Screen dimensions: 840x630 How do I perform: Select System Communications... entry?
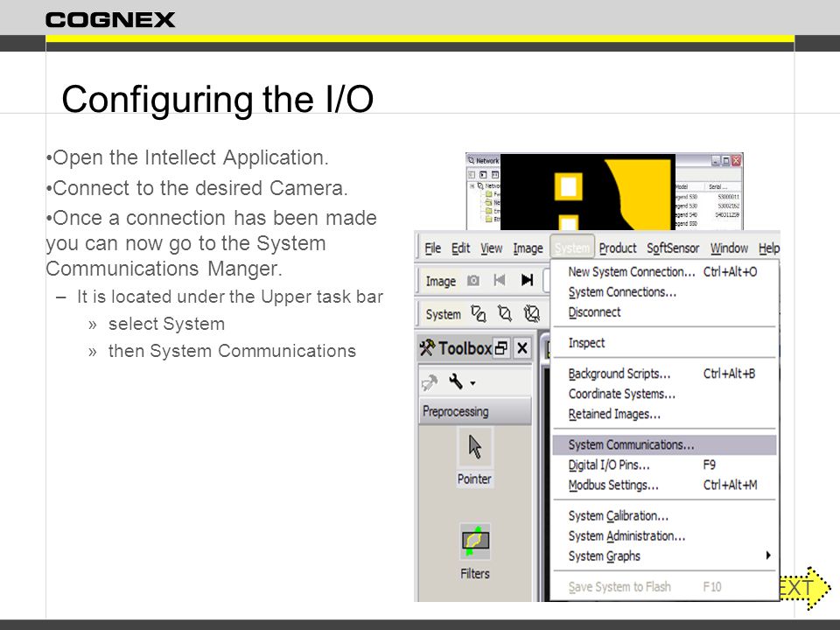[x=664, y=445]
